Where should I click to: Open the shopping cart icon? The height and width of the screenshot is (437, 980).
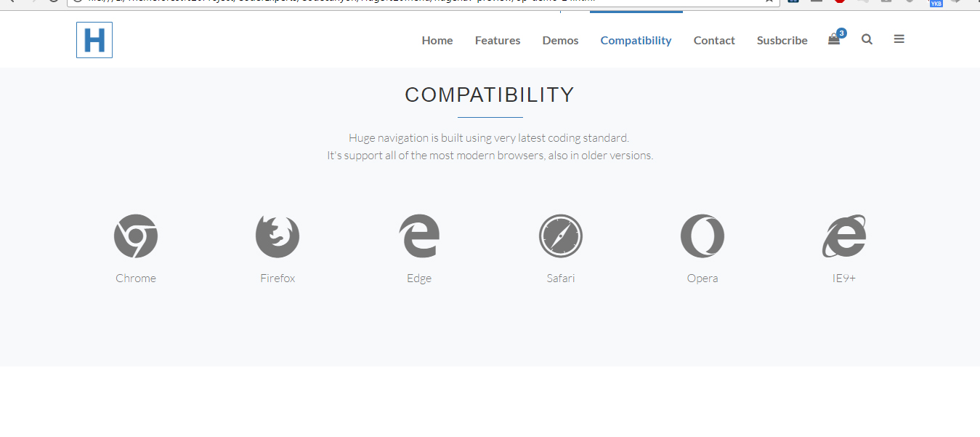(834, 40)
